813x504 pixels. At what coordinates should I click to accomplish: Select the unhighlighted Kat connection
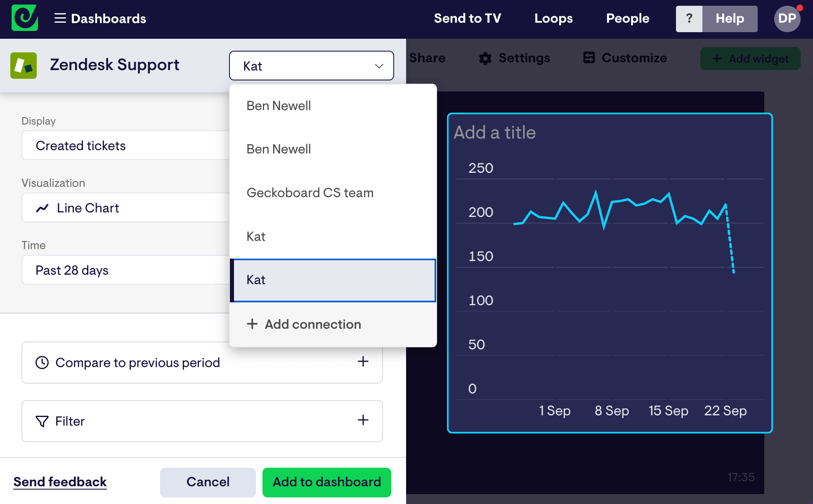[333, 236]
